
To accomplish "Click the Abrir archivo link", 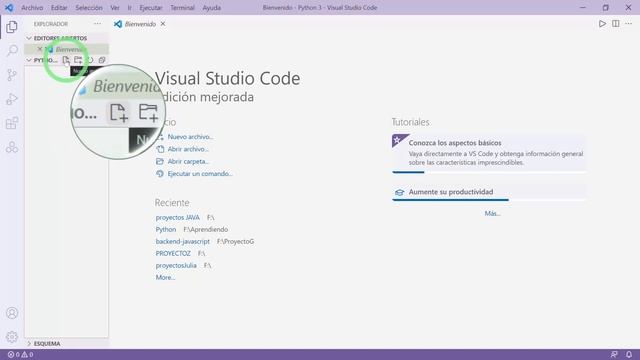I will tap(188, 149).
